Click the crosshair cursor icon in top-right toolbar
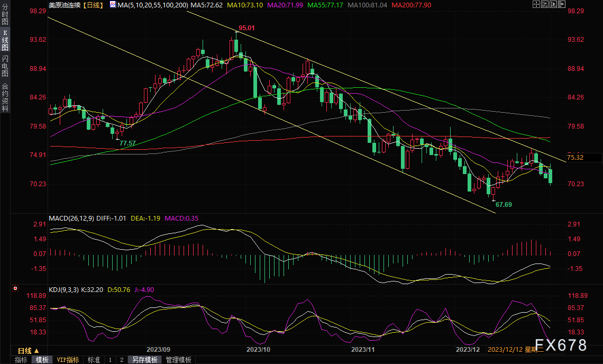Screen dimensions: 603x364 coord(536,4)
